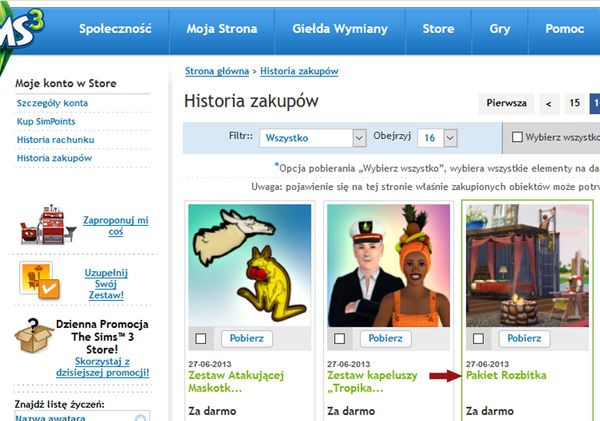
Task: Click the llama and kangaroo mascot thumbnail
Action: coord(250,265)
